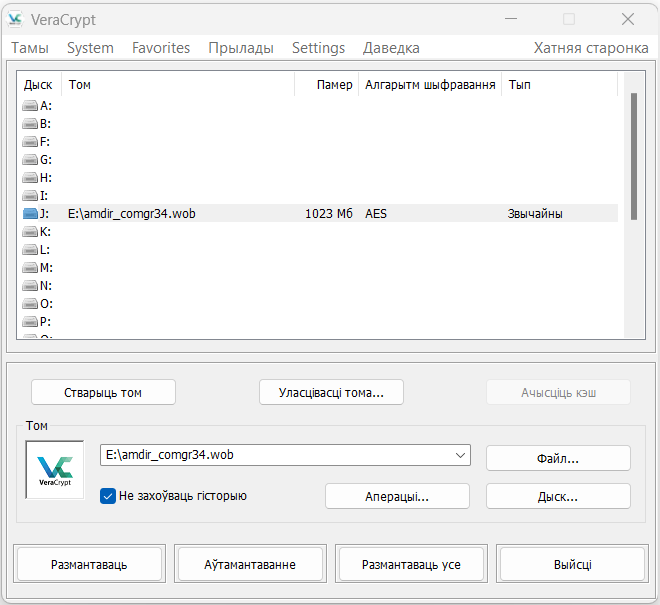Close the VeraCrypt window
The image size is (660, 605).
[x=628, y=19]
